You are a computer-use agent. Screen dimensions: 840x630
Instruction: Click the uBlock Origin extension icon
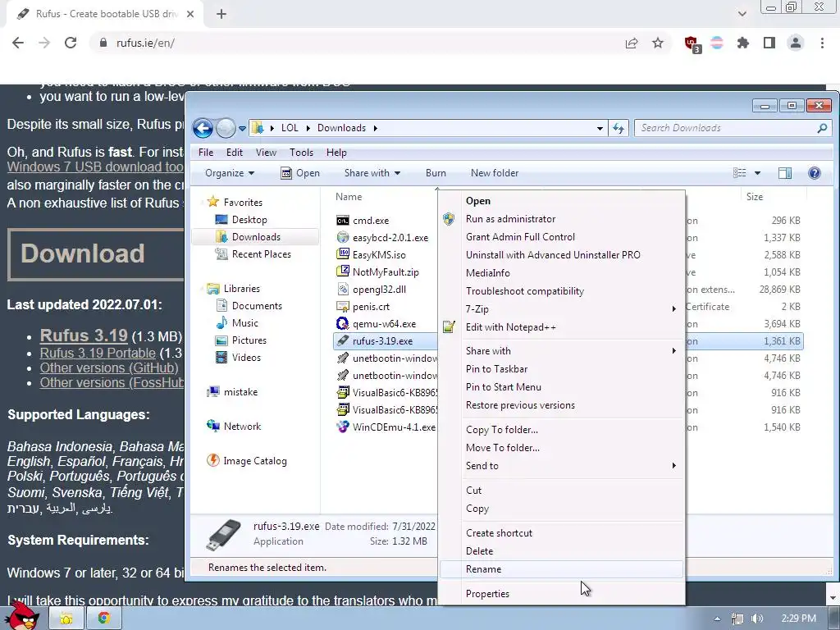tap(692, 44)
